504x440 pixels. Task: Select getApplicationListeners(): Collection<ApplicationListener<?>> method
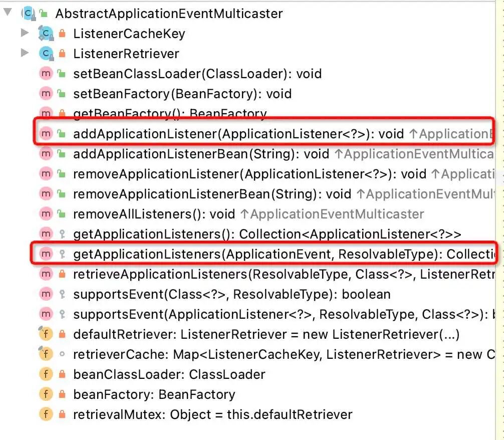pos(268,234)
